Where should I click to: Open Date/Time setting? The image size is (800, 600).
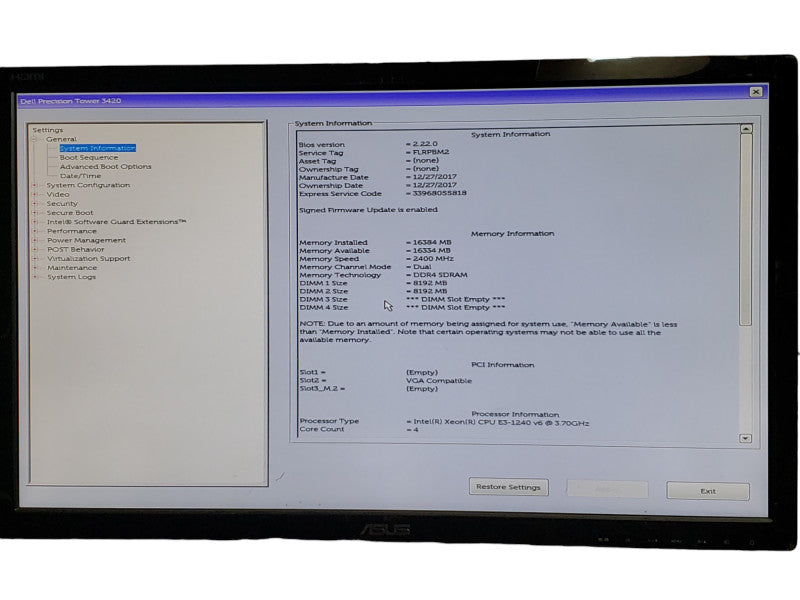pos(80,176)
